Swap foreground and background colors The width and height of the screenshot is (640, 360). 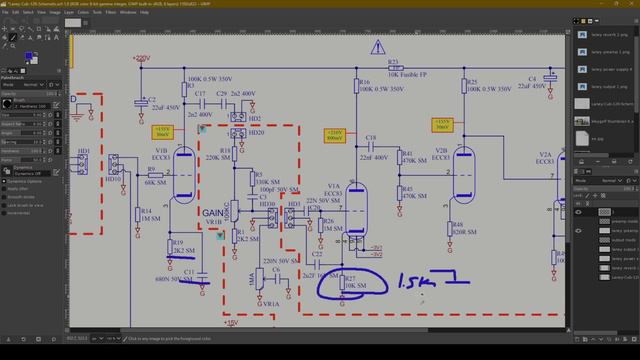pyautogui.click(x=36, y=53)
